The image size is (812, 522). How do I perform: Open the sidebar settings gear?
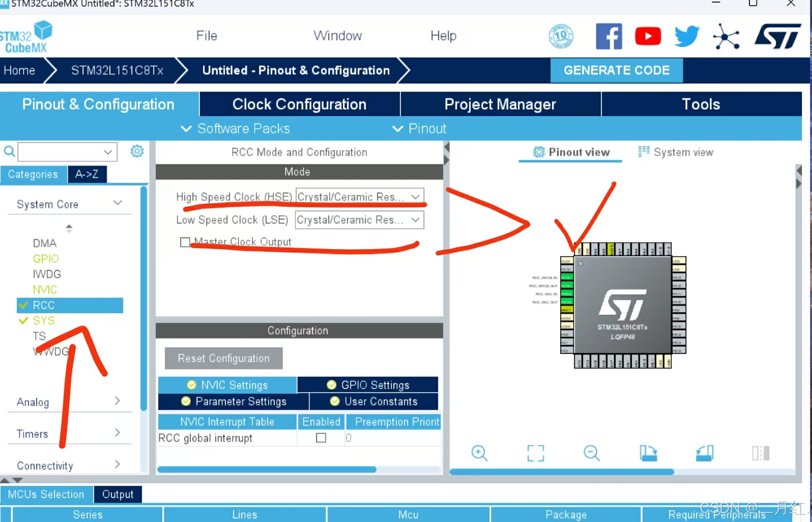pos(137,151)
